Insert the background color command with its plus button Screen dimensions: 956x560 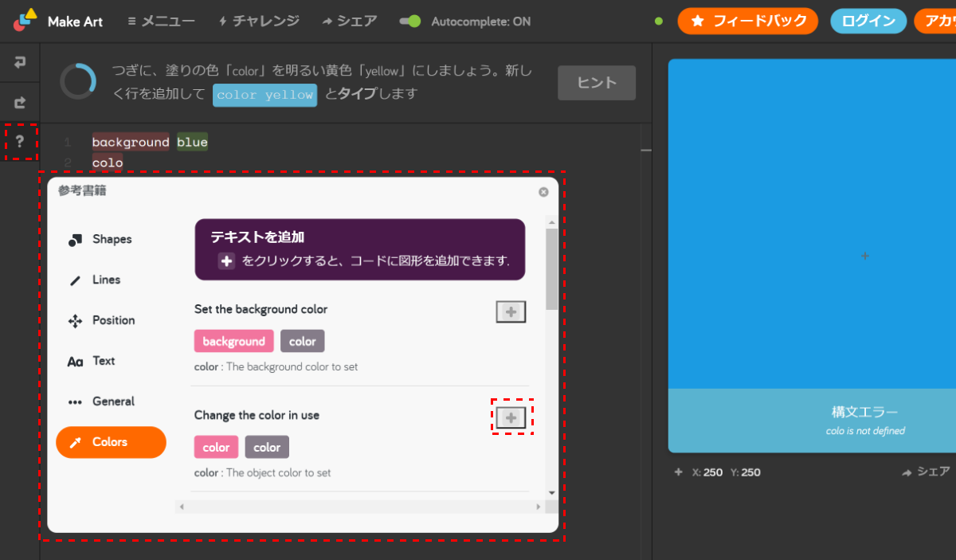coord(510,311)
